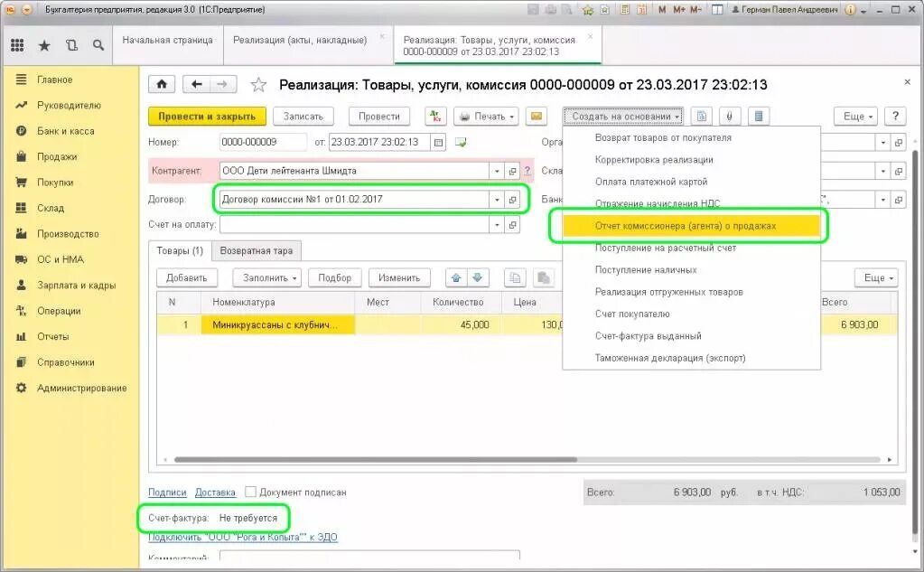
Task: Open Еще menu in table toolbar
Action: 876,277
